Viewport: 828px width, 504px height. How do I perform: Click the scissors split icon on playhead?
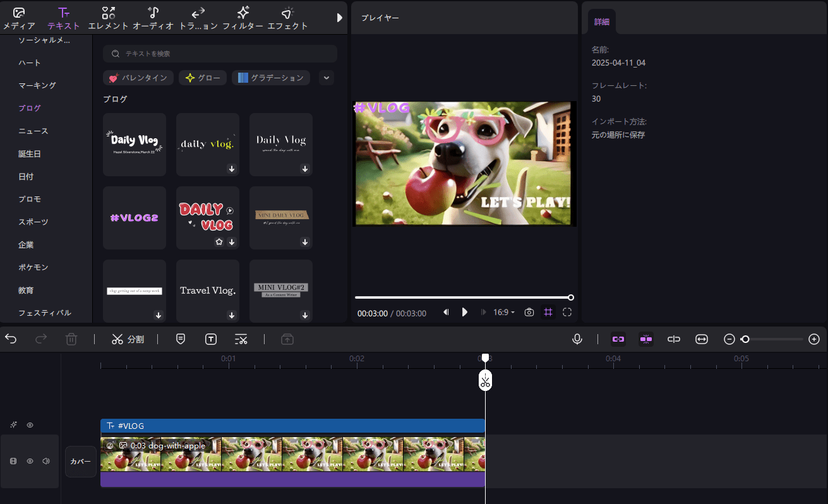pyautogui.click(x=485, y=381)
